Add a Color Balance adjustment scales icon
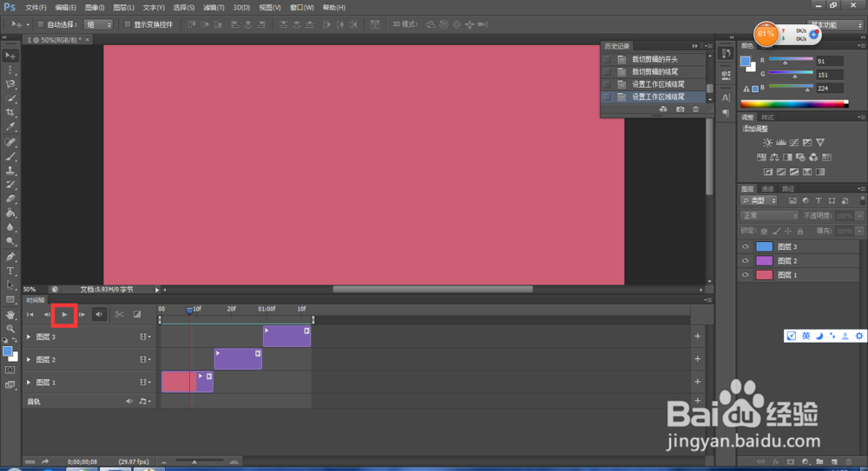Screen dimensions: 868x471 774,157
